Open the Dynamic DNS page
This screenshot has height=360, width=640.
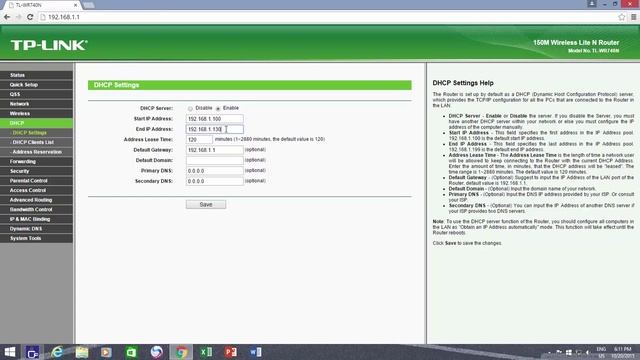[x=37, y=229]
